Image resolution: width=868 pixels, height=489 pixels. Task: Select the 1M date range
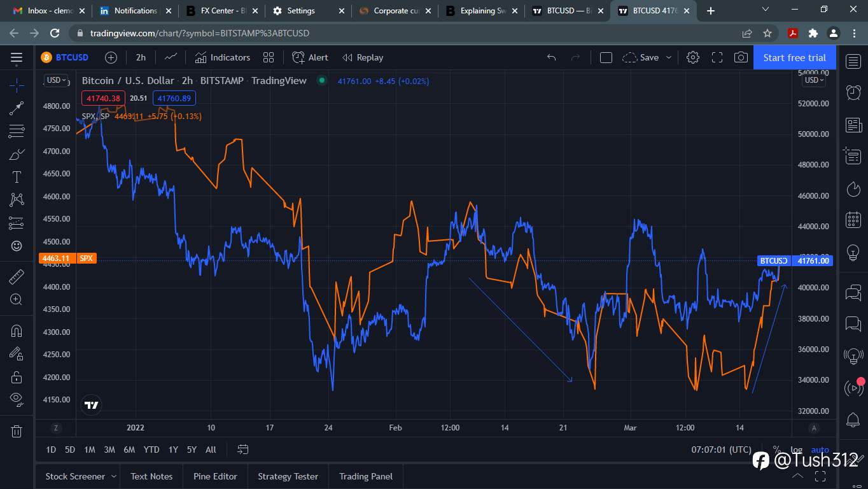[x=90, y=450]
